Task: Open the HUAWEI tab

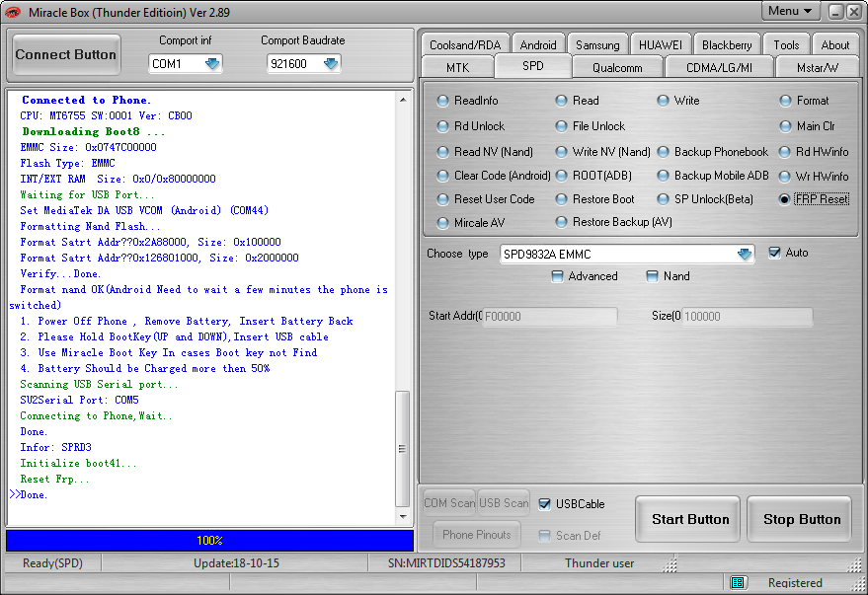Action: tap(661, 44)
